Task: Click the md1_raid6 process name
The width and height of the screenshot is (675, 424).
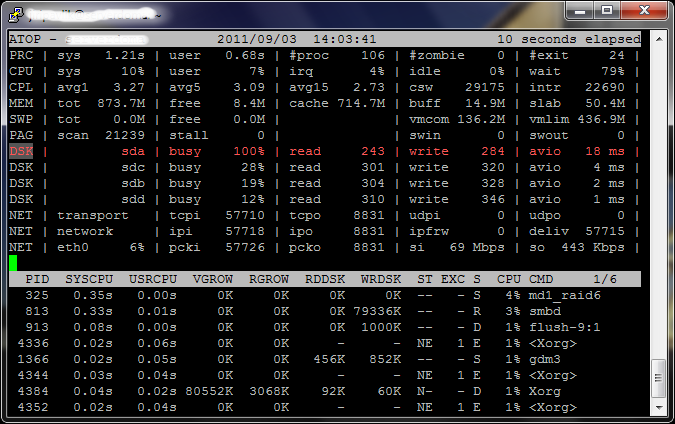Action: pos(565,295)
